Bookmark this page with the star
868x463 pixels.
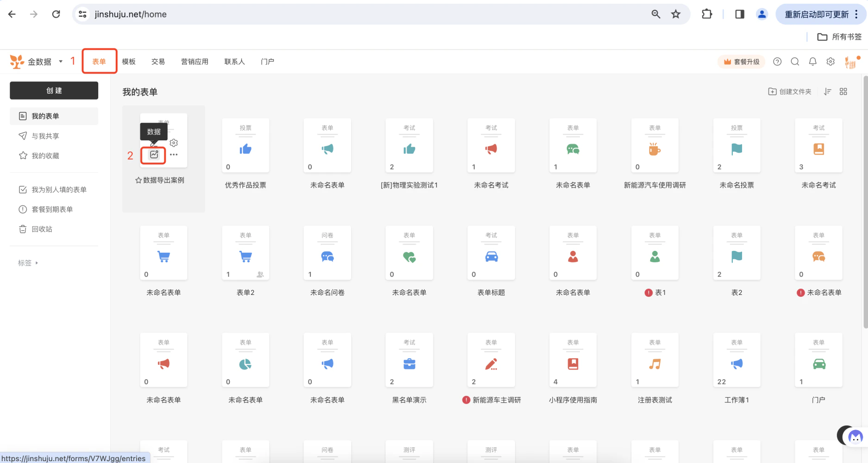[676, 14]
